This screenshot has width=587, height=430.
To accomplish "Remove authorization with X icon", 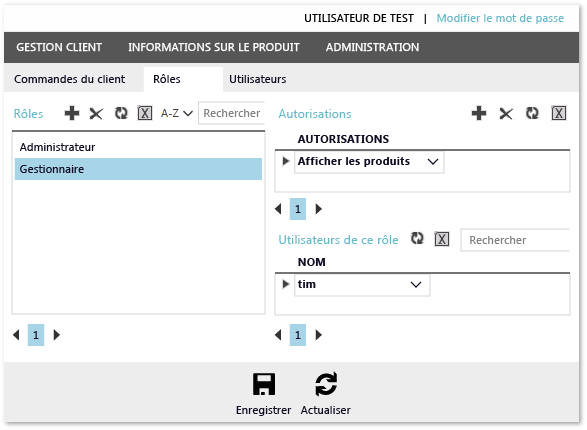I will pyautogui.click(x=506, y=113).
